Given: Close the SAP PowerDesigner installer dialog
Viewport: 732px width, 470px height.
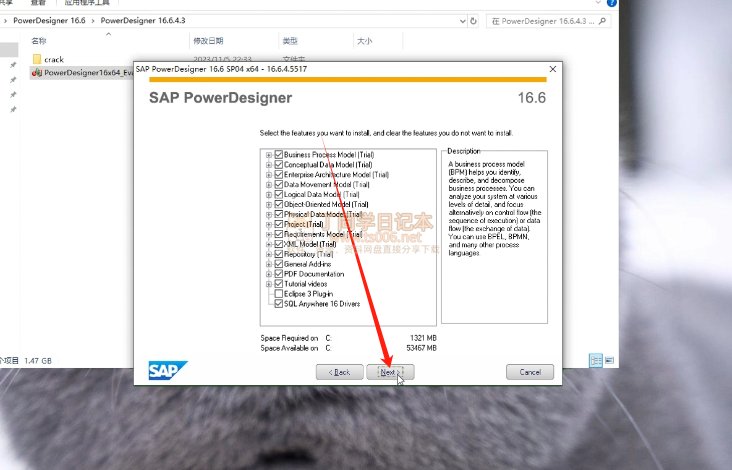Looking at the screenshot, I should 551,69.
